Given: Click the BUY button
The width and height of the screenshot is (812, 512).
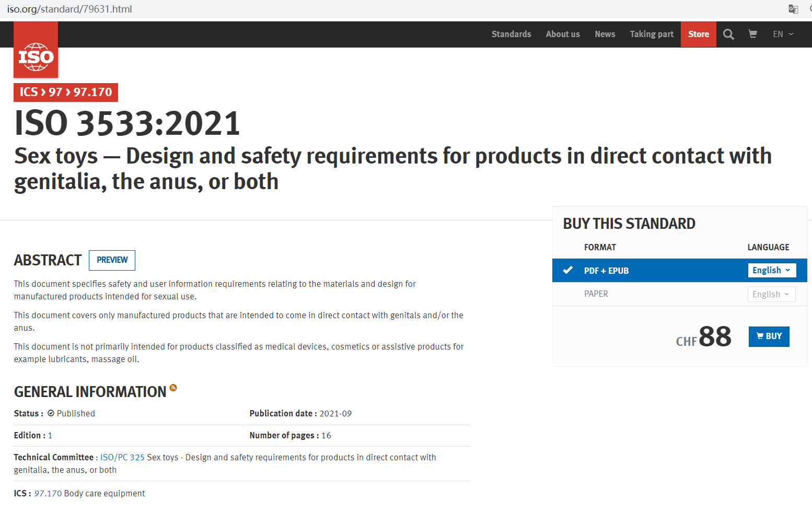Looking at the screenshot, I should [x=769, y=336].
